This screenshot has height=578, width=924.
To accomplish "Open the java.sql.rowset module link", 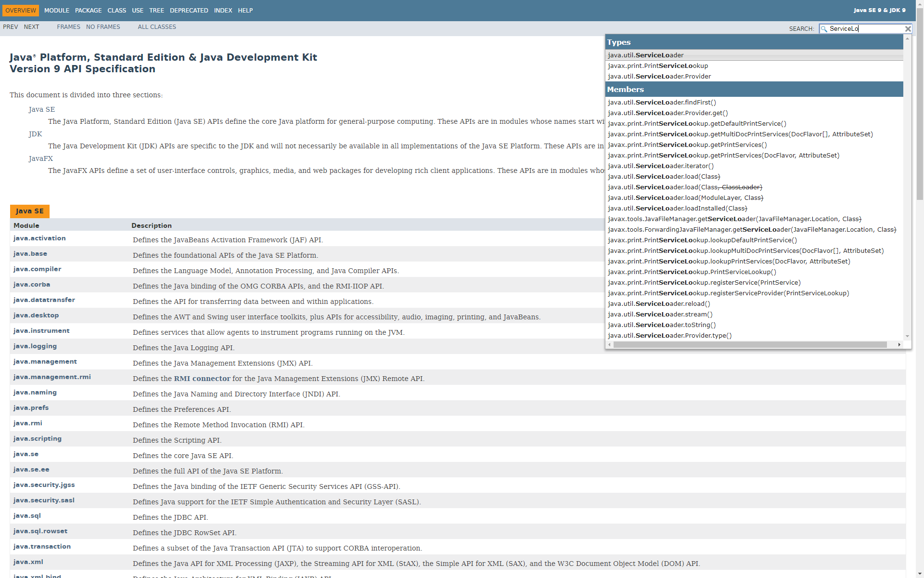I will [40, 531].
